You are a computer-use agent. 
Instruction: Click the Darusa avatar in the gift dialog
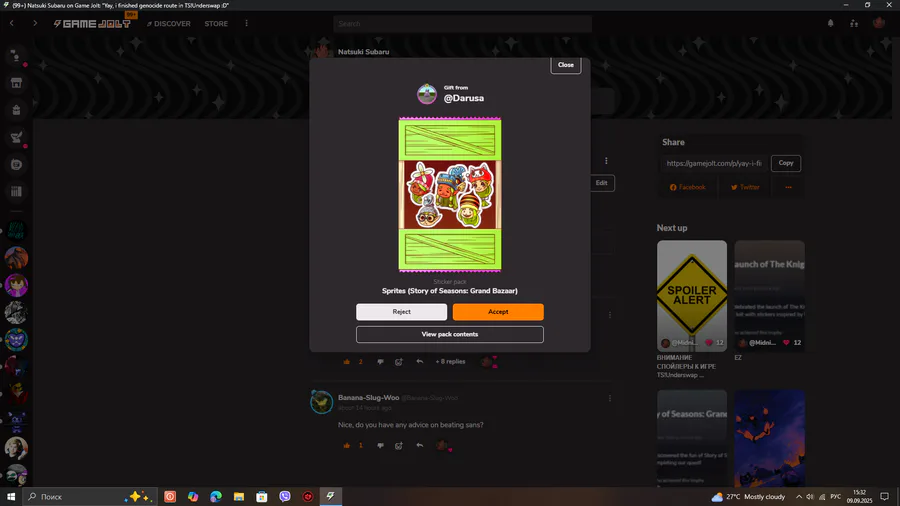click(x=426, y=94)
